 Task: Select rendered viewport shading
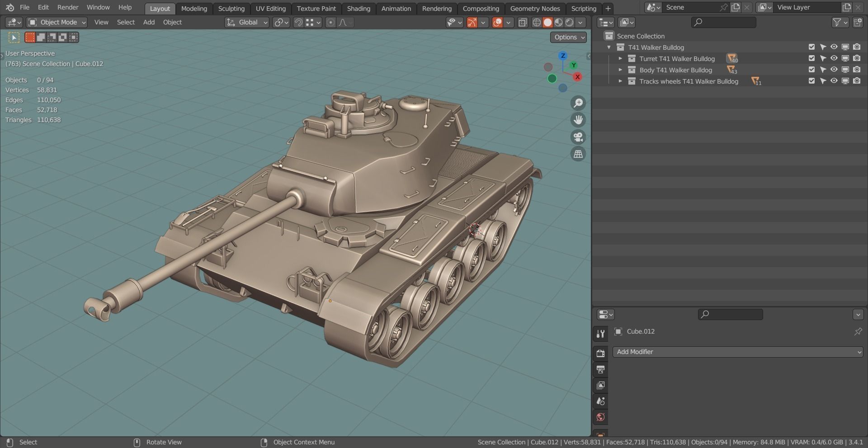[x=570, y=22]
